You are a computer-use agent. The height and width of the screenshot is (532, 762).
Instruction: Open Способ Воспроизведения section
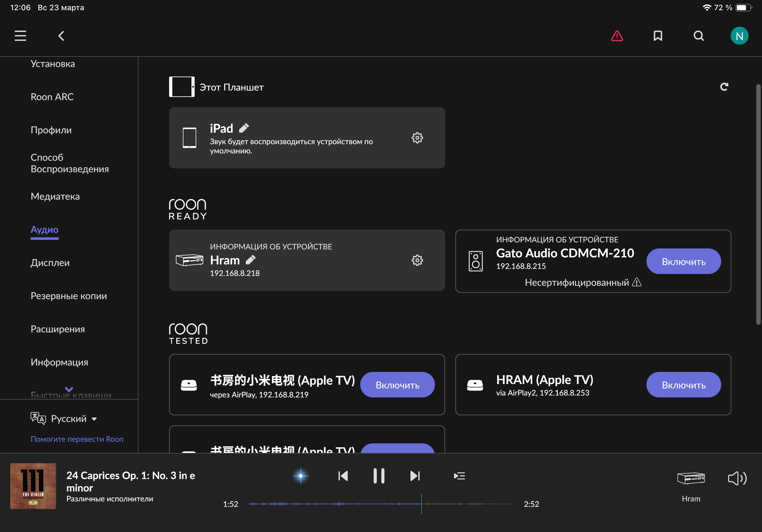pos(70,163)
